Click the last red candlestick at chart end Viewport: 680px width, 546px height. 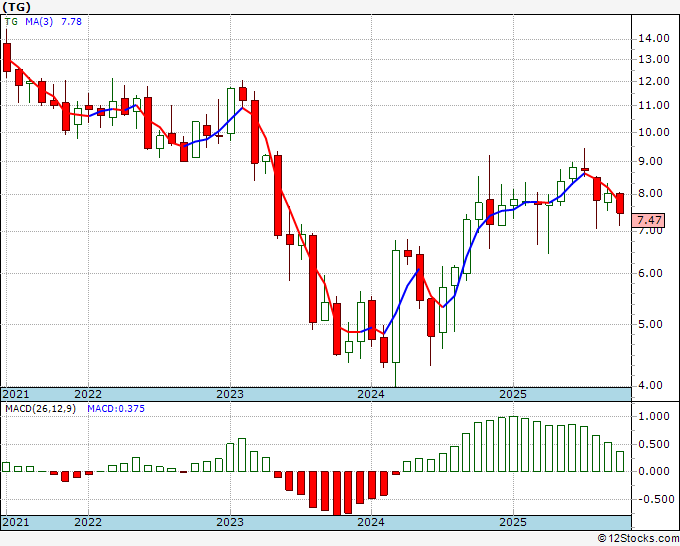620,203
